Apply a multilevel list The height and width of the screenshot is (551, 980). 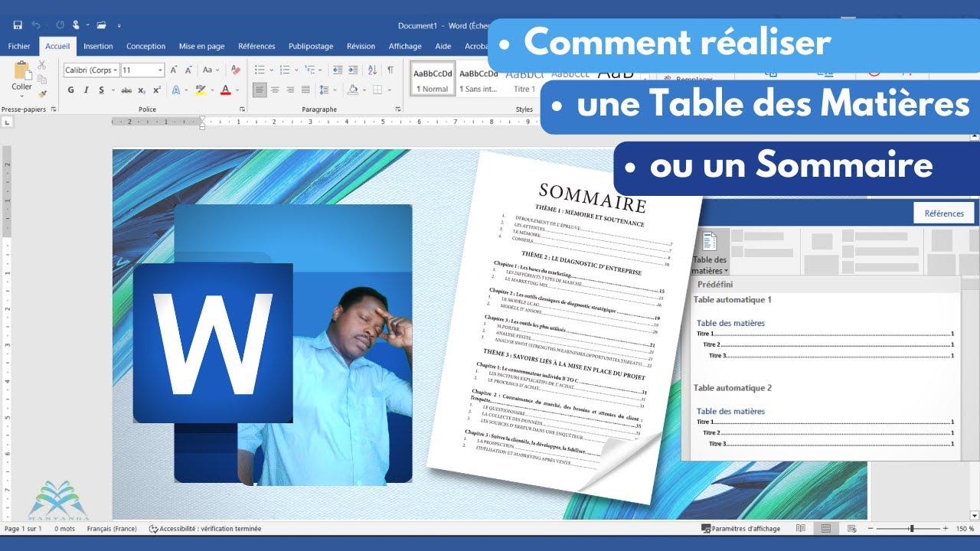coord(311,70)
